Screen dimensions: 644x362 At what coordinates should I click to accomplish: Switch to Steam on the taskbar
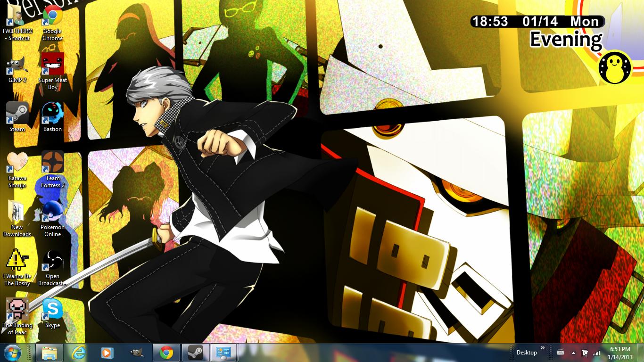pyautogui.click(x=195, y=353)
